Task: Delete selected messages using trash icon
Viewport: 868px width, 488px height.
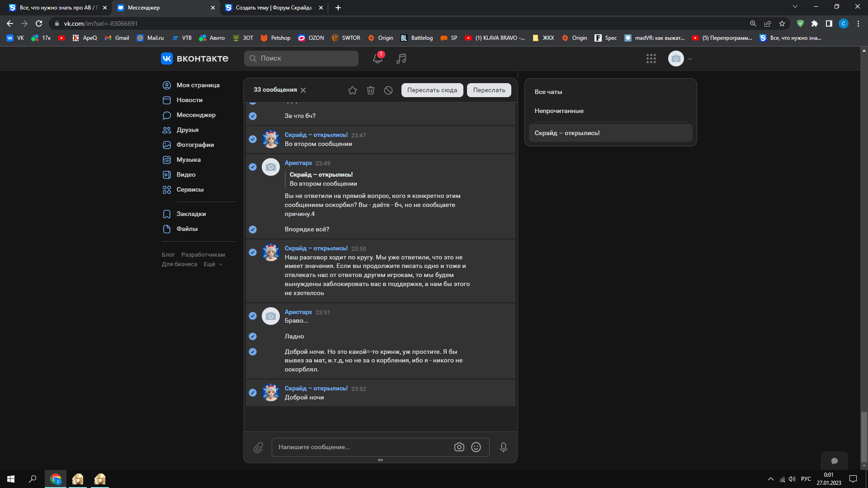Action: [x=371, y=90]
